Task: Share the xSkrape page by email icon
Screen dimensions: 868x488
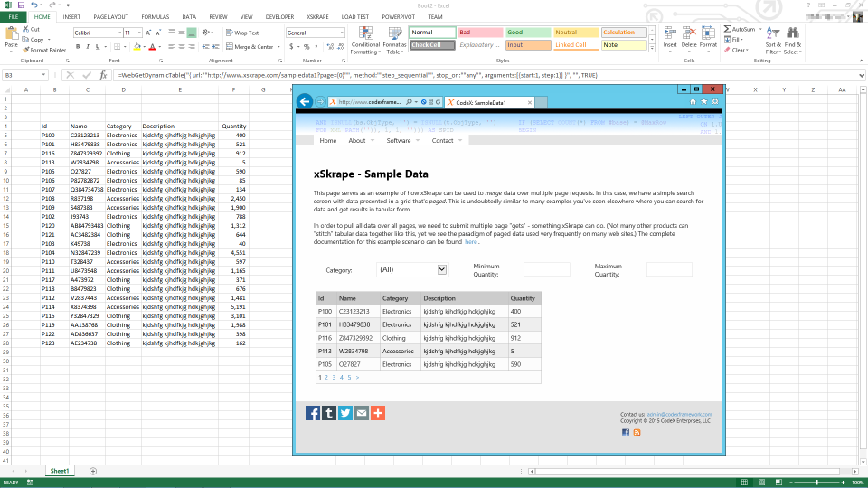Action: point(362,413)
